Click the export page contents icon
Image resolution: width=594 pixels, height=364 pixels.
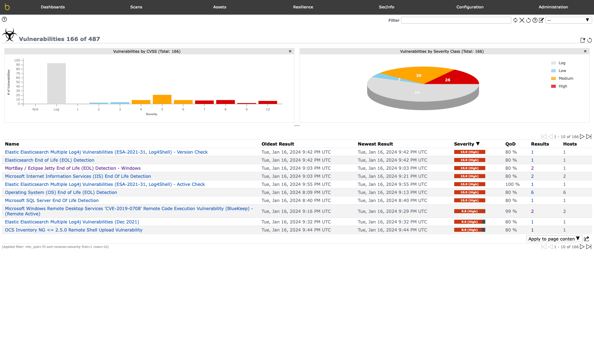tap(587, 239)
